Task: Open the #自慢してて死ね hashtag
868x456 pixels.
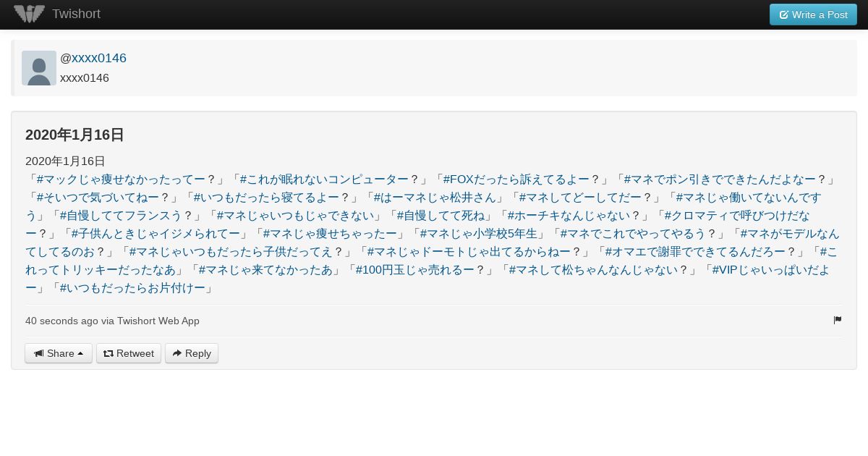Action: click(x=440, y=216)
